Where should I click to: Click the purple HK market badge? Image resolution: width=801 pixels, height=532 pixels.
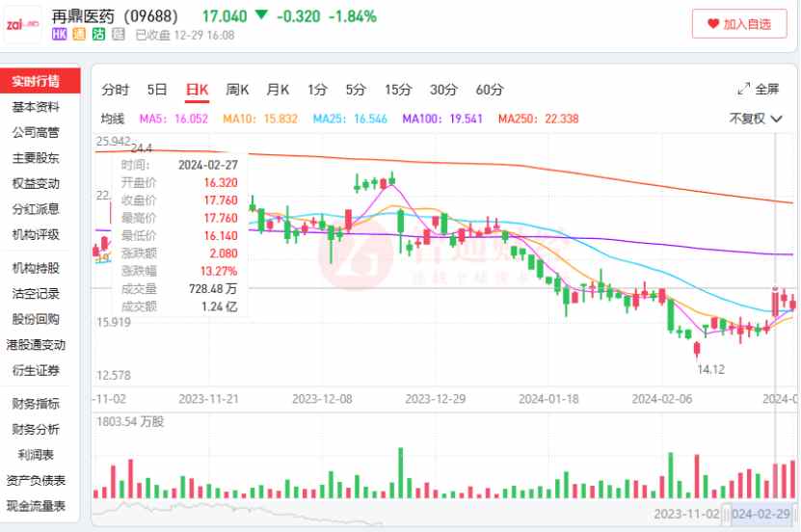click(59, 35)
